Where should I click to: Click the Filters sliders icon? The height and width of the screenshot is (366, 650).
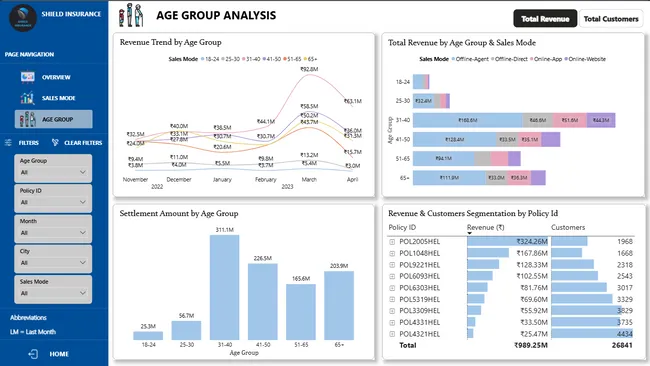point(8,143)
